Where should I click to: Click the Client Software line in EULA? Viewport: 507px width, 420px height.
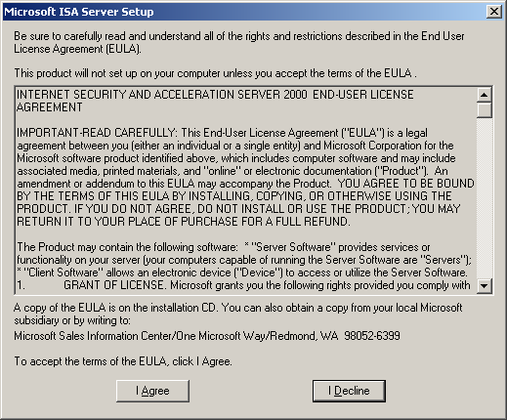tap(242, 273)
